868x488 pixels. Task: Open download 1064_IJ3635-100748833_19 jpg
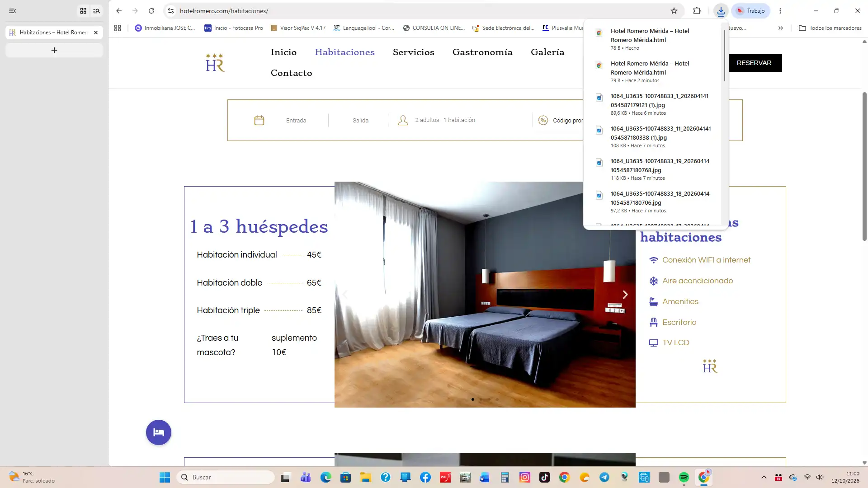click(654, 169)
